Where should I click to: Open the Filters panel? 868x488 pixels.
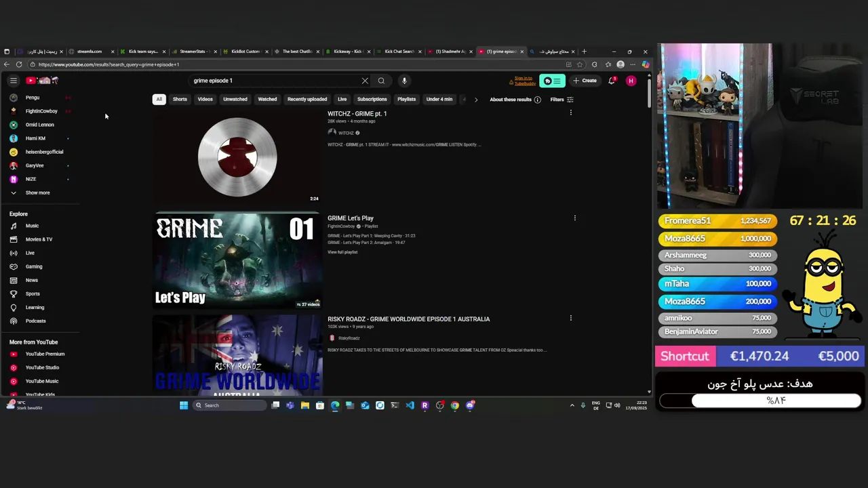[x=561, y=100]
